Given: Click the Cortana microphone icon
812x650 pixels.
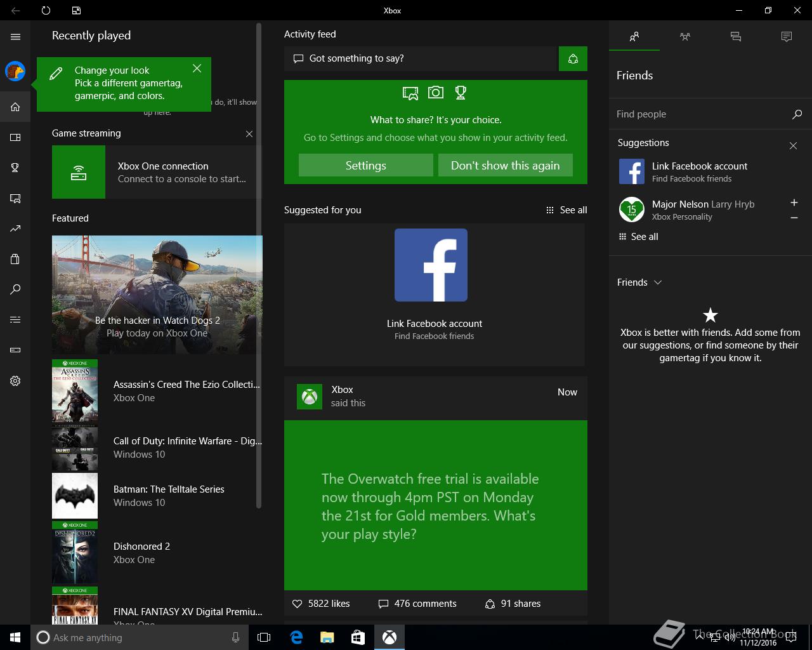Looking at the screenshot, I should (236, 637).
